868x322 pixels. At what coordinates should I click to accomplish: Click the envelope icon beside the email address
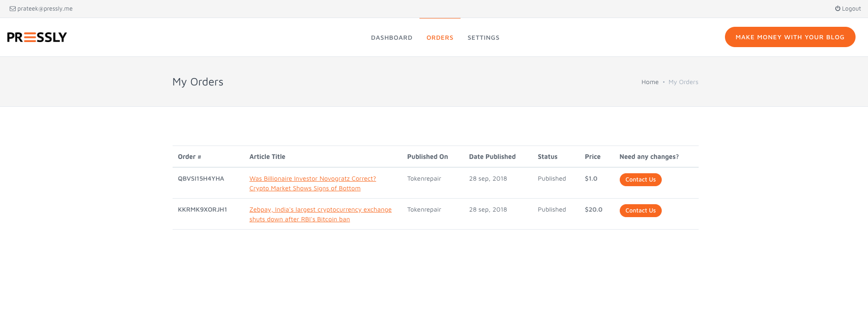pyautogui.click(x=12, y=9)
